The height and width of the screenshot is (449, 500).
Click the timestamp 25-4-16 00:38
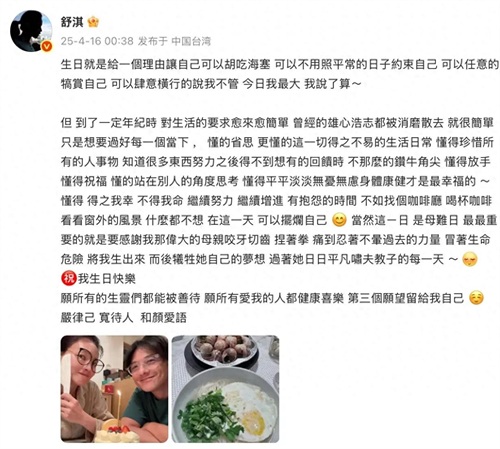97,41
